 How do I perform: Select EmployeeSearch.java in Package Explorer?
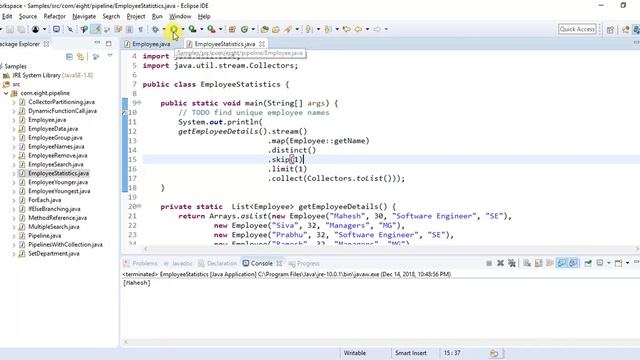[x=56, y=164]
